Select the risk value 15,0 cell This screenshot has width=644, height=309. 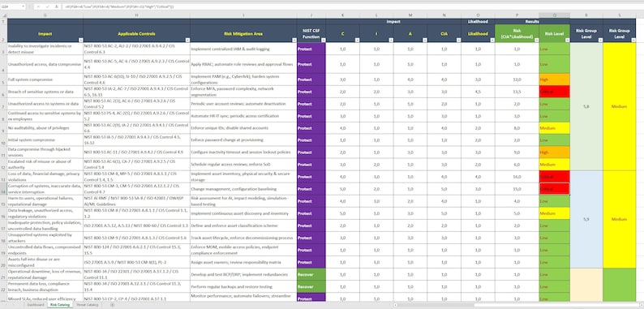click(517, 189)
